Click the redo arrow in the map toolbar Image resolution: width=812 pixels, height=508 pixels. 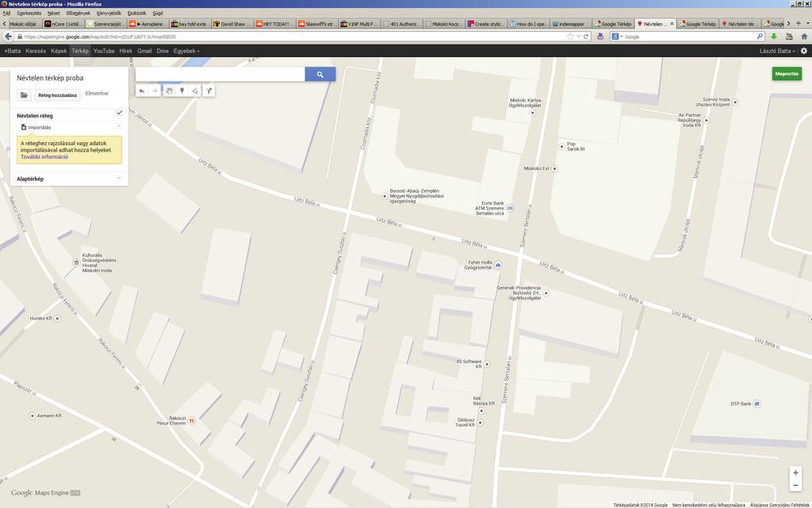tap(155, 90)
